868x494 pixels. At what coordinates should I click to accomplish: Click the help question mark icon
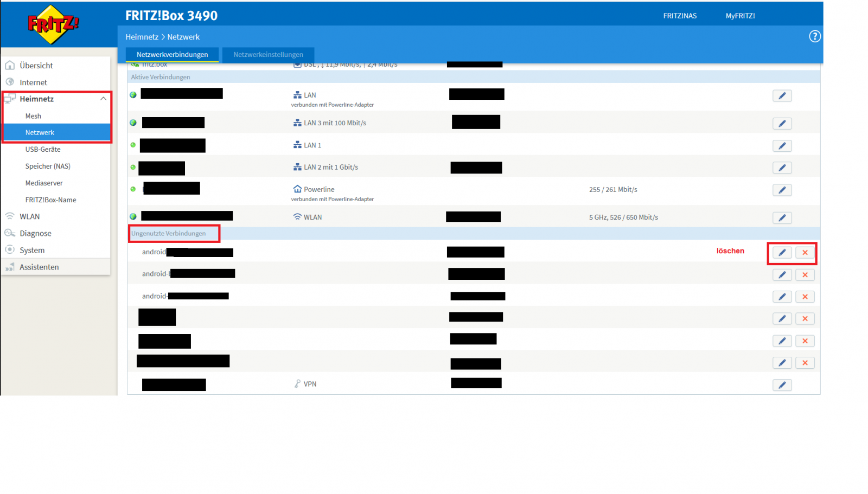click(814, 36)
